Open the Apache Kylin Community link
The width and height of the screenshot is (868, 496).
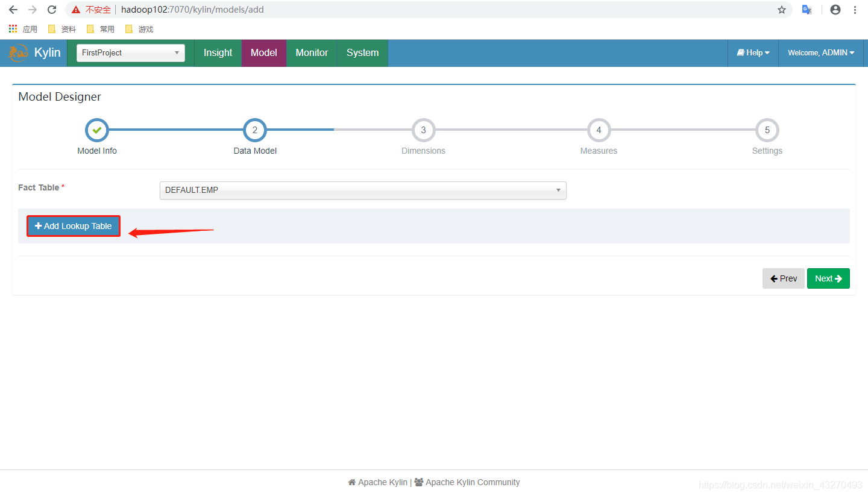(467, 482)
